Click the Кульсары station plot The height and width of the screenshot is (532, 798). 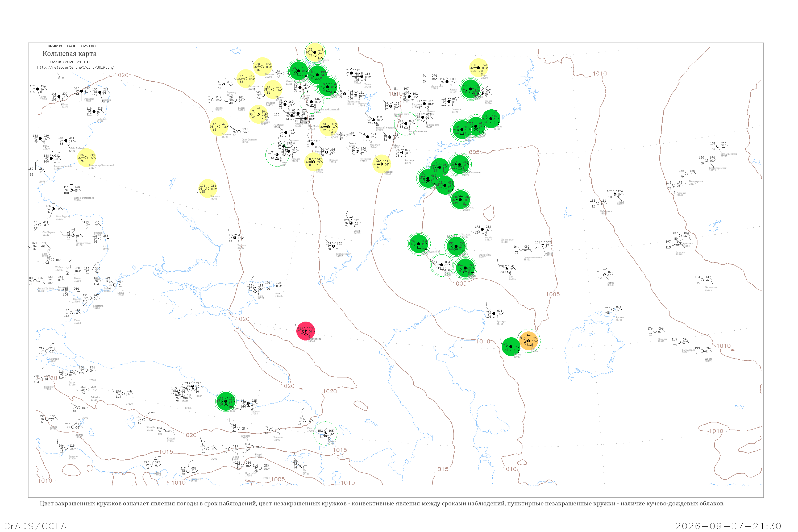pyautogui.click(x=494, y=314)
